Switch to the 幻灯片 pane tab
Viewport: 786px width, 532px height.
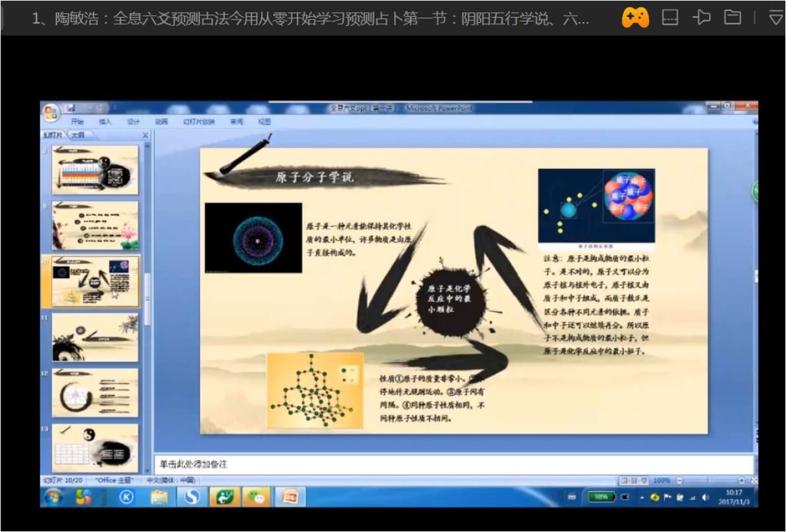tap(53, 135)
